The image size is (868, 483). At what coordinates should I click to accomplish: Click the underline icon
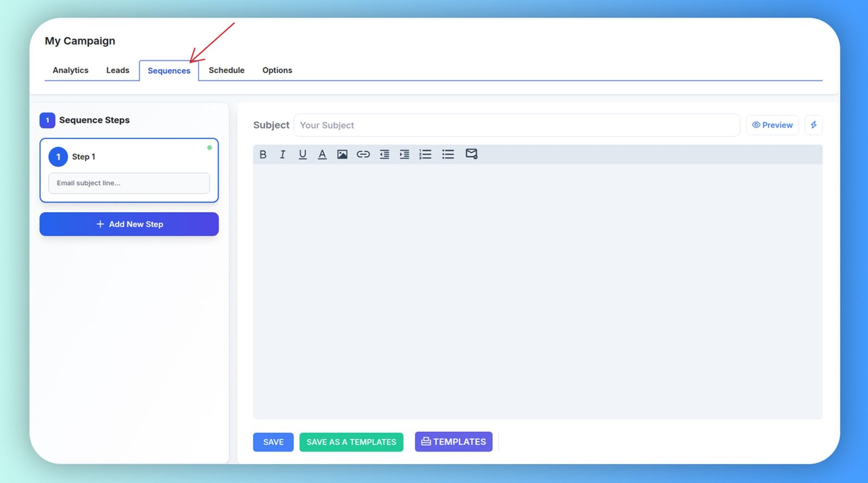pos(303,155)
